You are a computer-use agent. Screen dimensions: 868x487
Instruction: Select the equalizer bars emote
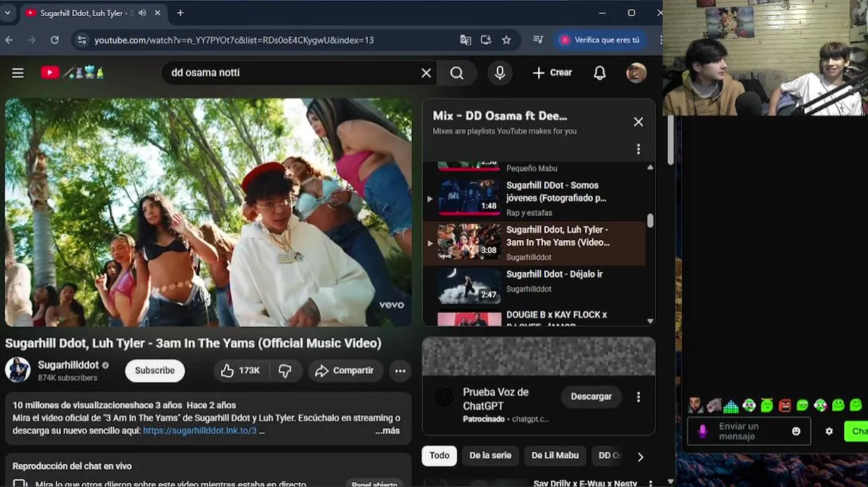pyautogui.click(x=731, y=406)
